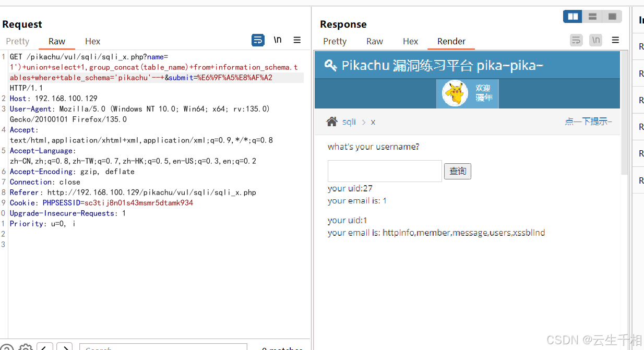The height and width of the screenshot is (350, 644).
Task: Open the Request panel hamburger options menu
Action: [297, 40]
